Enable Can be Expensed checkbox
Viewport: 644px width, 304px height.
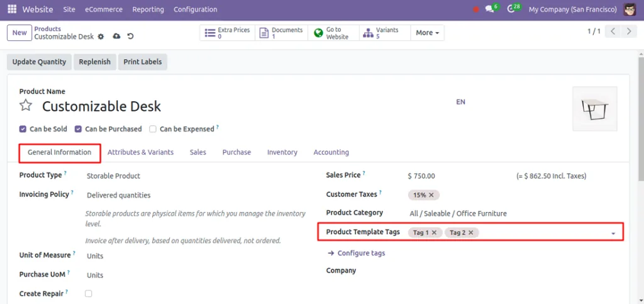153,129
